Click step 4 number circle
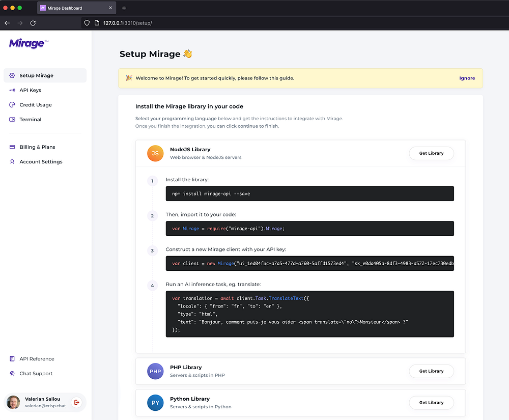The image size is (509, 420). click(x=152, y=286)
